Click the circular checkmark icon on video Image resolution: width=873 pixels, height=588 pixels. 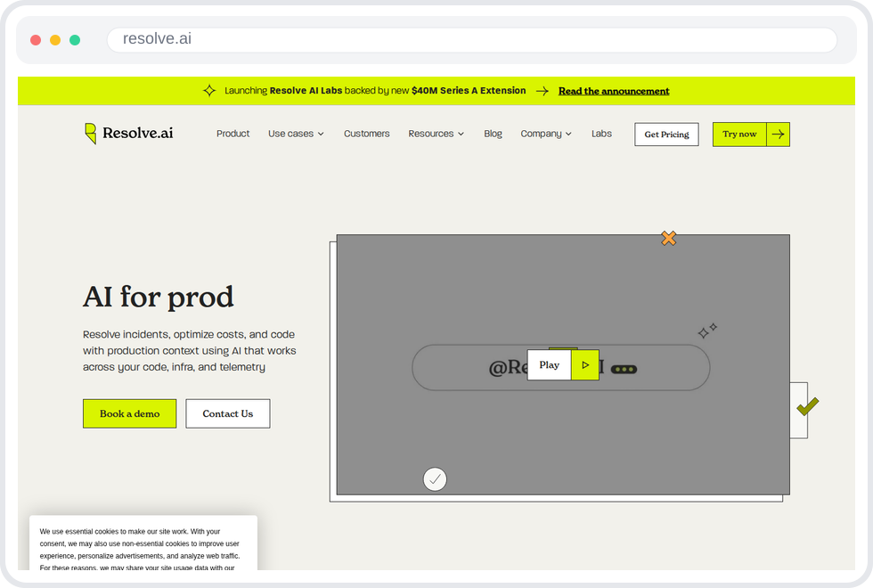(x=435, y=479)
